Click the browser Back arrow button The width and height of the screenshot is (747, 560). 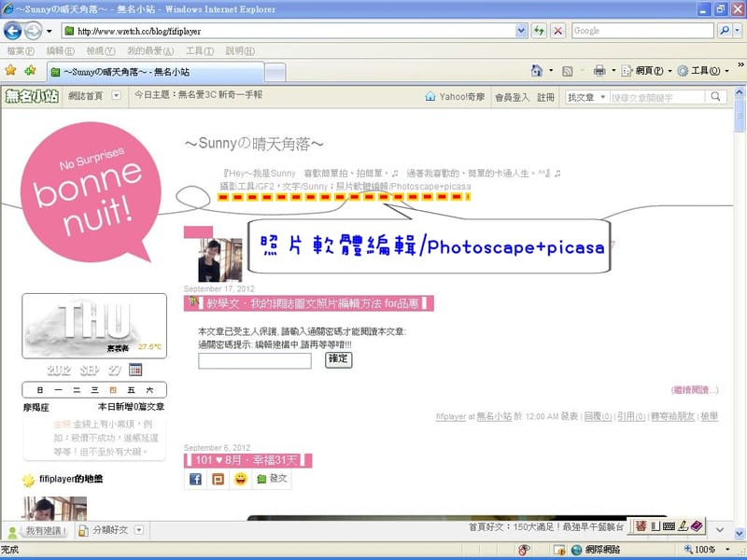coord(13,31)
